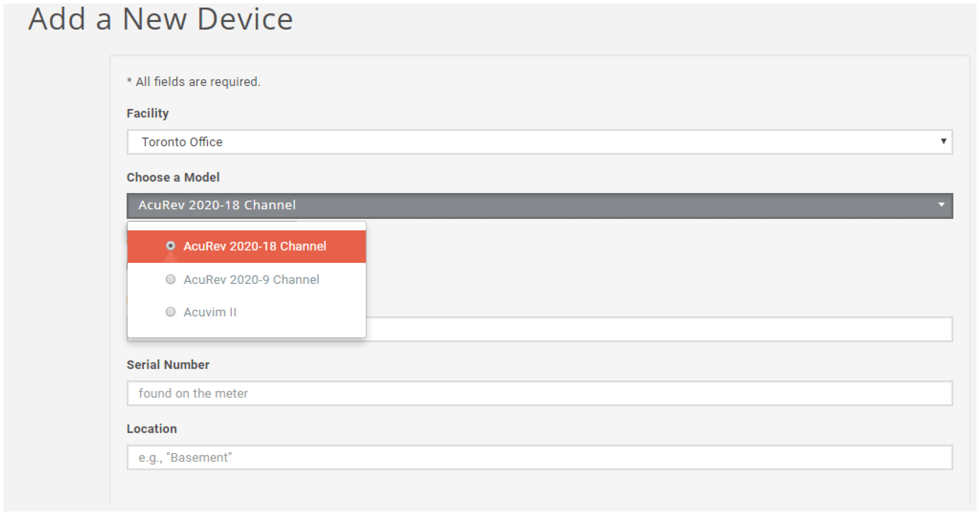980x515 pixels.
Task: Select the AcuRev 2020-9 Channel radio button
Action: pos(170,279)
